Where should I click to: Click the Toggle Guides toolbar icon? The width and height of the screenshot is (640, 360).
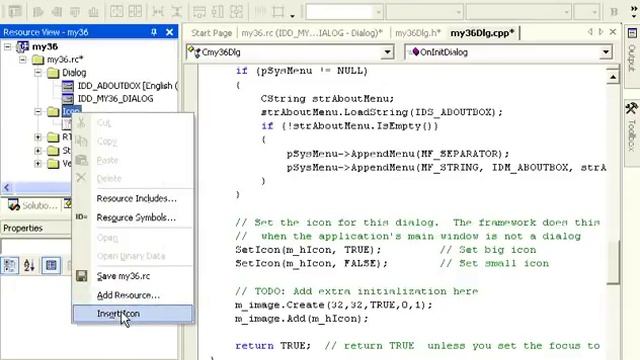278,11
